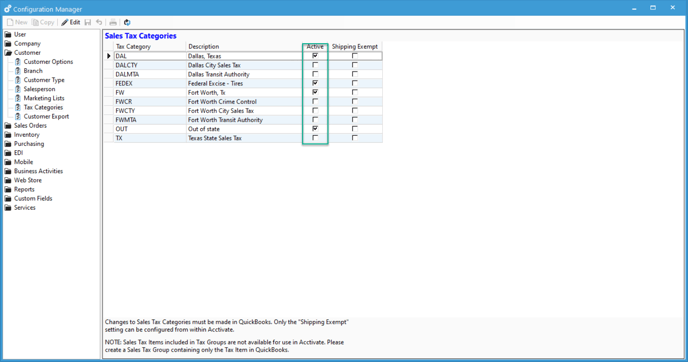Click 'Texas State Sales Tax' description

click(215, 138)
